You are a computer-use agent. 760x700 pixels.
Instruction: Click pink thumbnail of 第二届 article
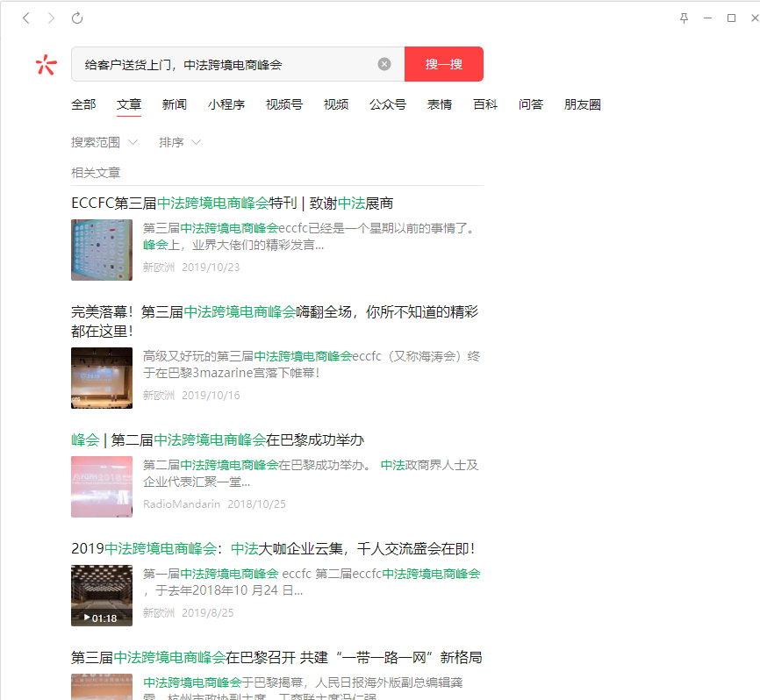102,487
